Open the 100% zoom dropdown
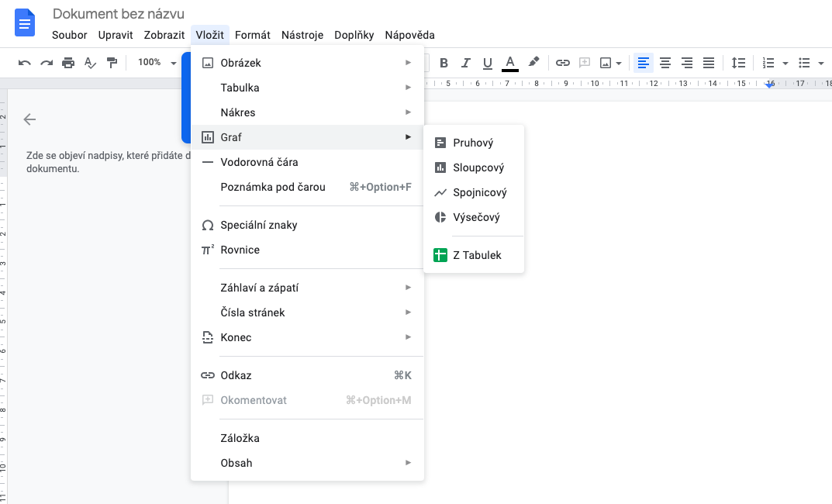The image size is (832, 504). pos(157,63)
